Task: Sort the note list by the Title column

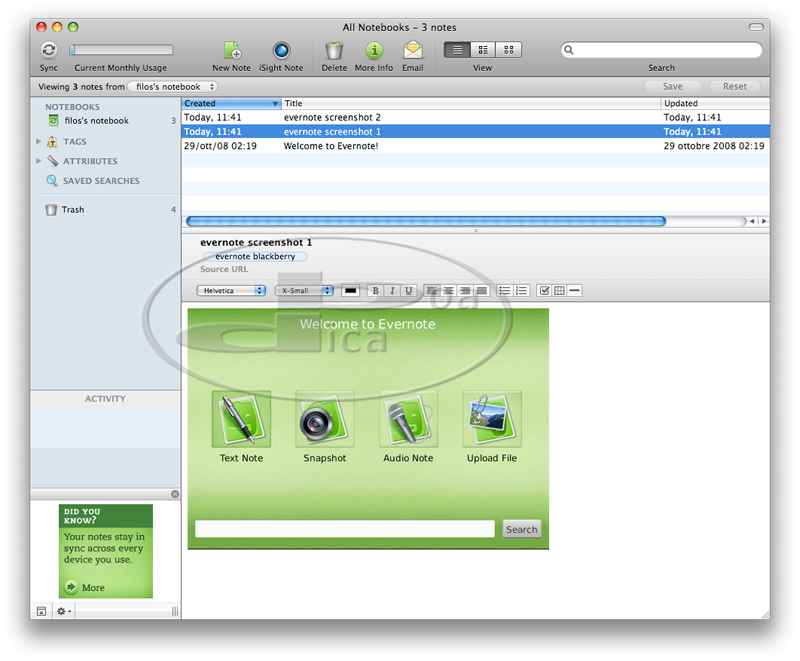Action: [x=470, y=103]
